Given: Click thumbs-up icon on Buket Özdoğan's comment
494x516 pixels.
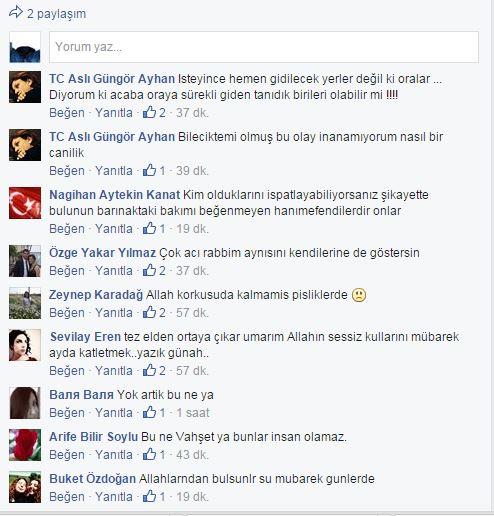Looking at the screenshot, I should 149,496.
